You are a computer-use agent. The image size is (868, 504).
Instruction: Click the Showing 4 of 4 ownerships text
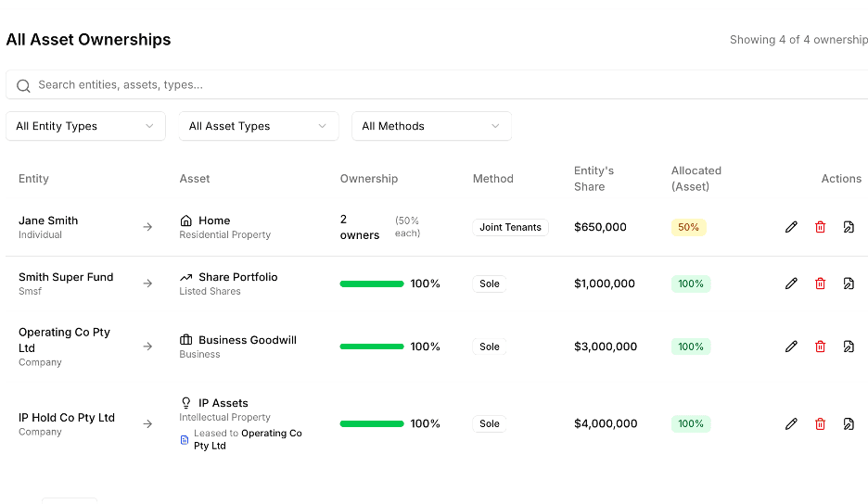[x=798, y=39]
